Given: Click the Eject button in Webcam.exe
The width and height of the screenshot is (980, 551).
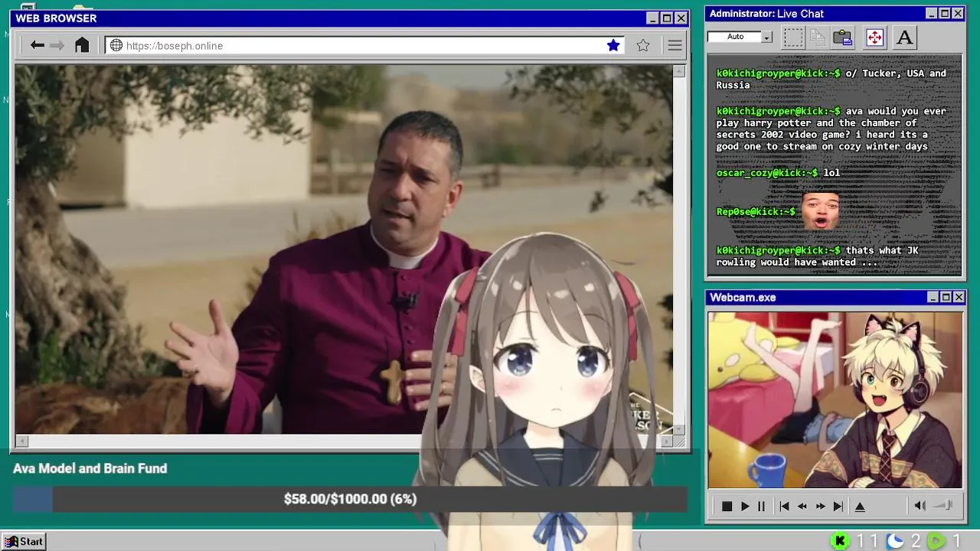Looking at the screenshot, I should pos(860,507).
